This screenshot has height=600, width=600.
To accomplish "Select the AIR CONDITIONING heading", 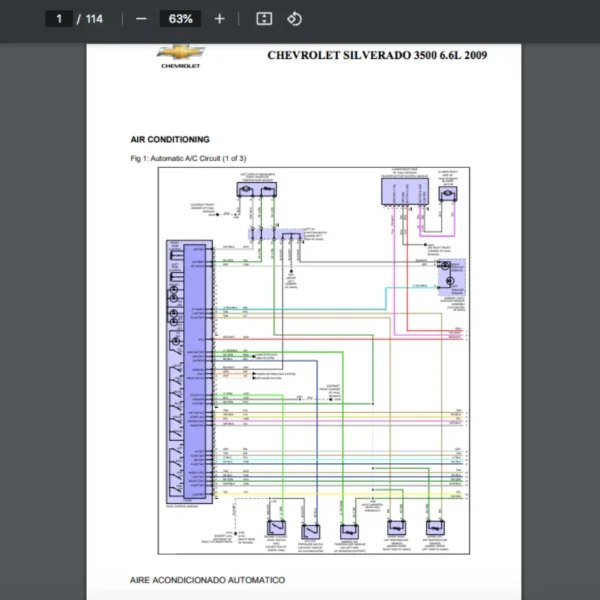I will tap(170, 140).
